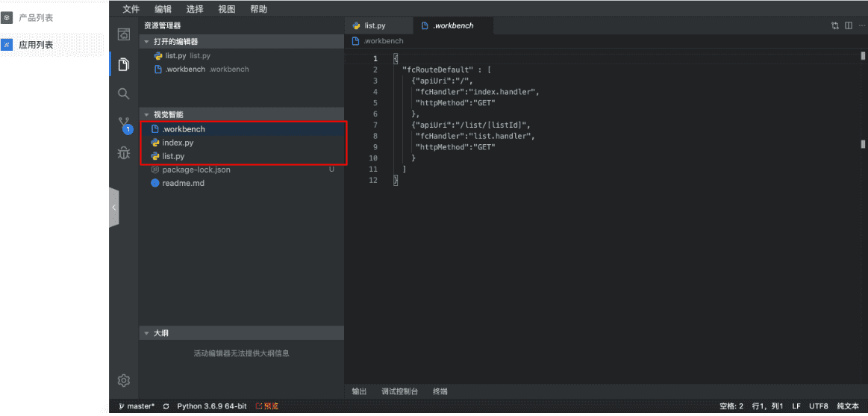Go to 应用列表 in left navigation

(x=36, y=45)
